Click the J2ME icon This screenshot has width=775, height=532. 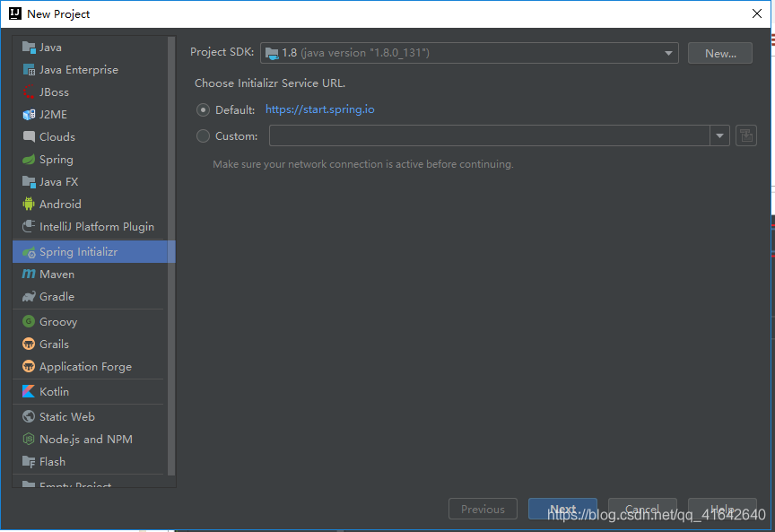click(x=29, y=115)
